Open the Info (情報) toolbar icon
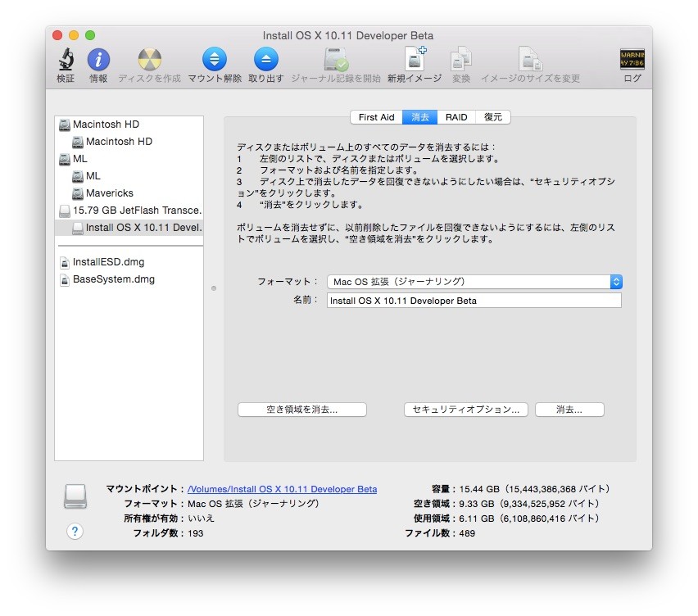The height and width of the screenshot is (616, 698). point(98,59)
